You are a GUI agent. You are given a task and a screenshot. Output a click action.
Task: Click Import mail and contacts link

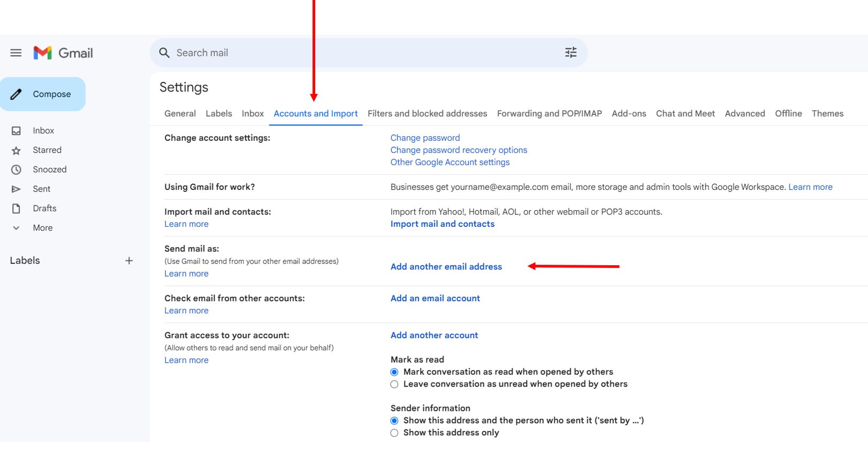[443, 224]
